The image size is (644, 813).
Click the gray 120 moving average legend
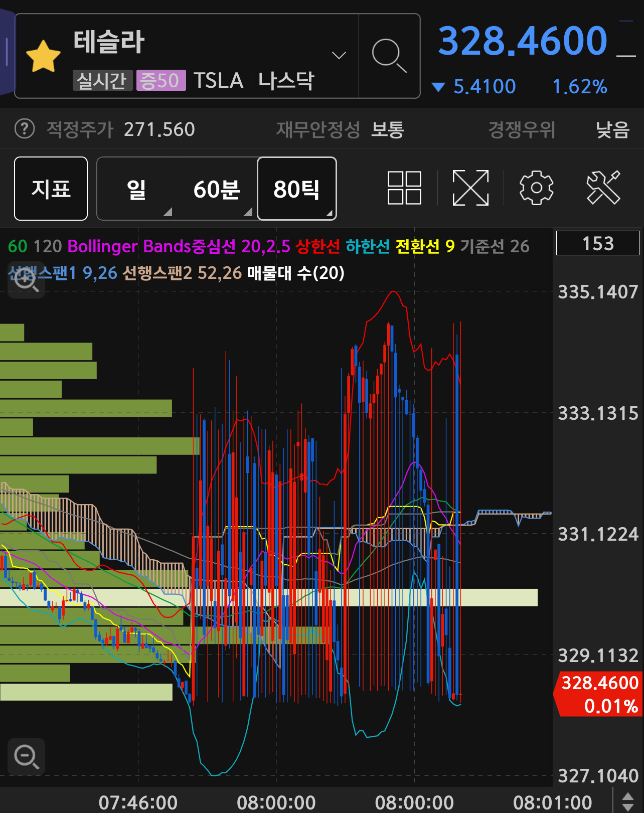coord(48,246)
